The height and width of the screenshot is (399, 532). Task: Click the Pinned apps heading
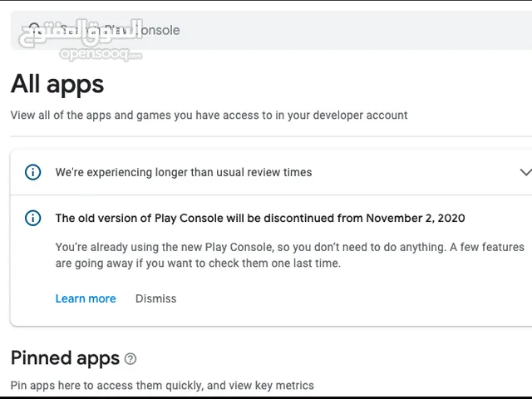pyautogui.click(x=65, y=358)
